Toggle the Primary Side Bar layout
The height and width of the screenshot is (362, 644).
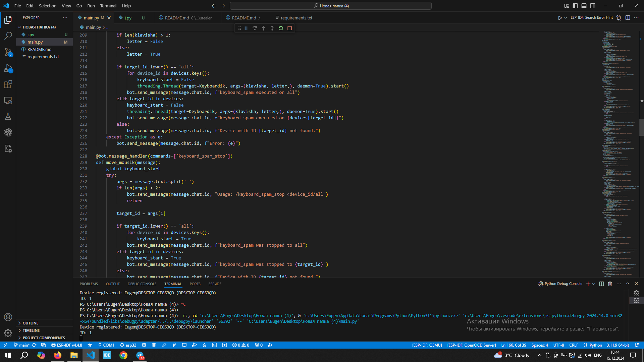[x=575, y=6]
